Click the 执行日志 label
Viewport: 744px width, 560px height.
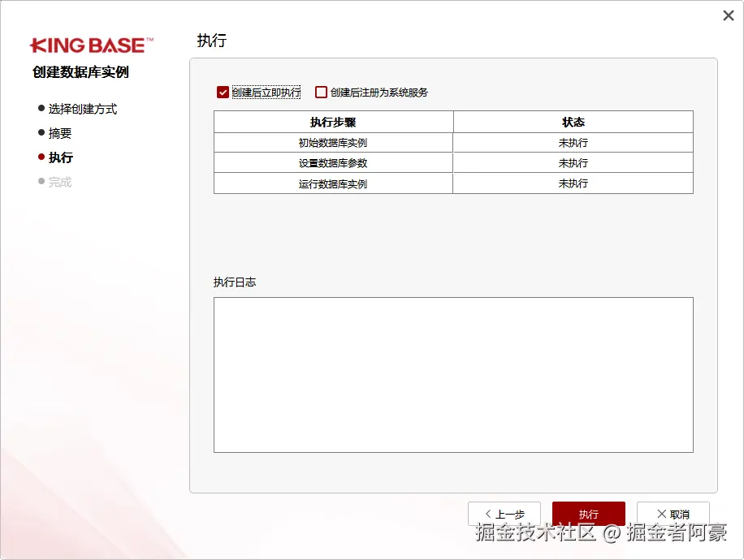[235, 282]
